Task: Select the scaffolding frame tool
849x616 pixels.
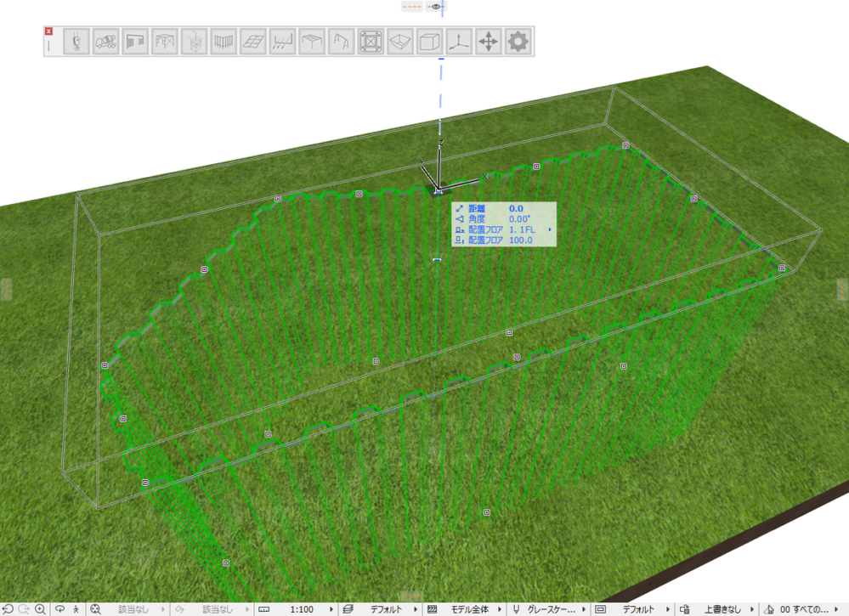Action: point(165,41)
